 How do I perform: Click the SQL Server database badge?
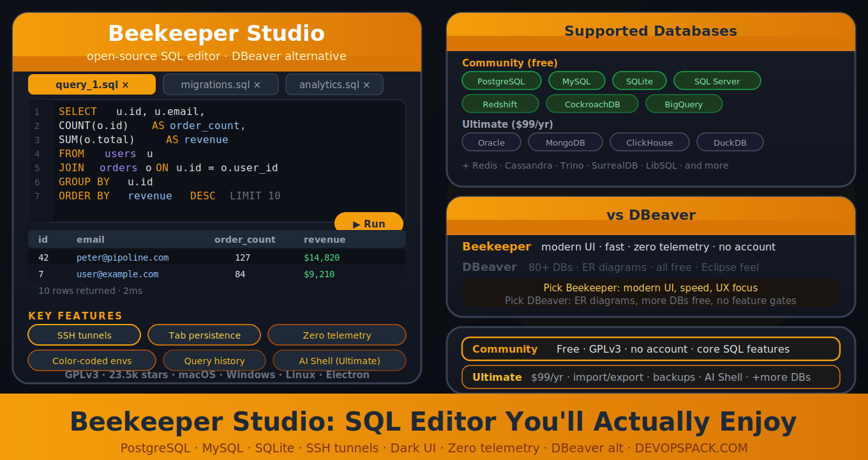coord(717,80)
